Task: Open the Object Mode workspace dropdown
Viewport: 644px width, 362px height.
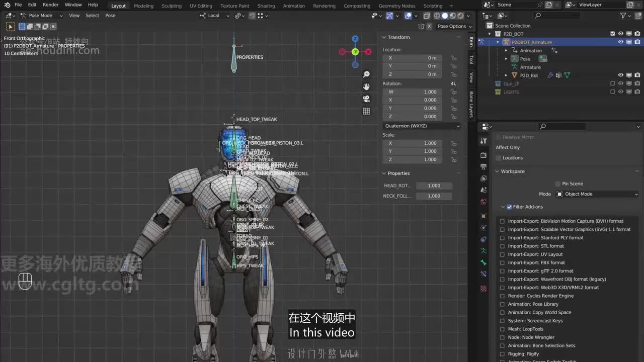Action: 597,194
